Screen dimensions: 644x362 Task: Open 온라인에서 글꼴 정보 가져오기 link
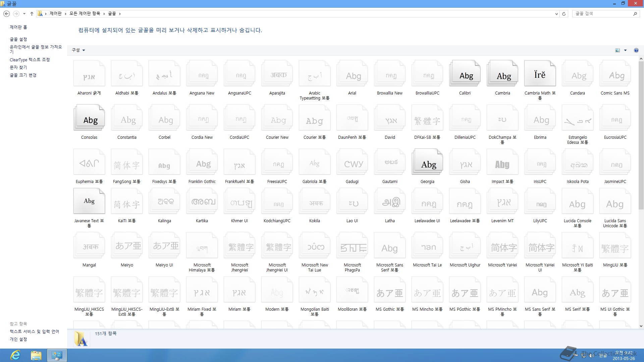click(36, 49)
